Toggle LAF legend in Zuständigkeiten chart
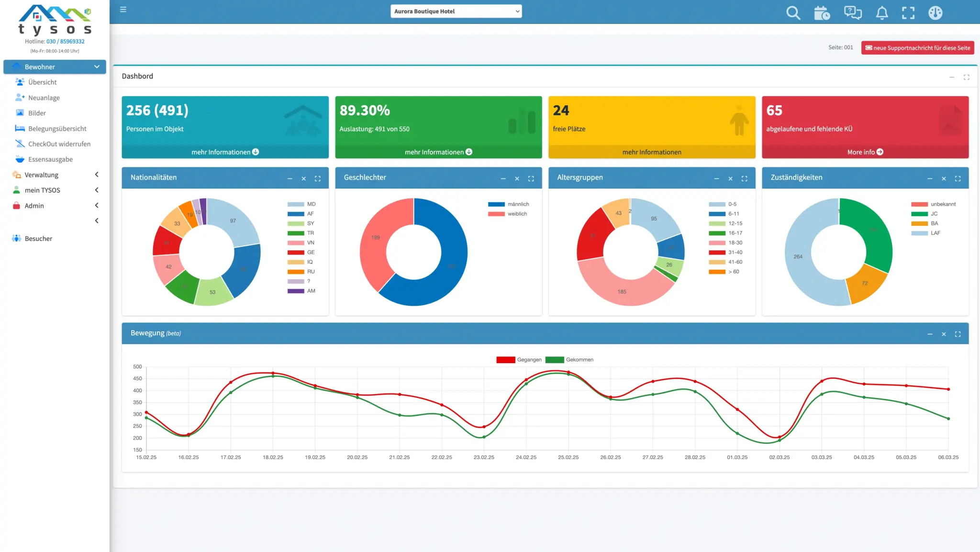Screen dimensions: 980x552 pyautogui.click(x=925, y=233)
